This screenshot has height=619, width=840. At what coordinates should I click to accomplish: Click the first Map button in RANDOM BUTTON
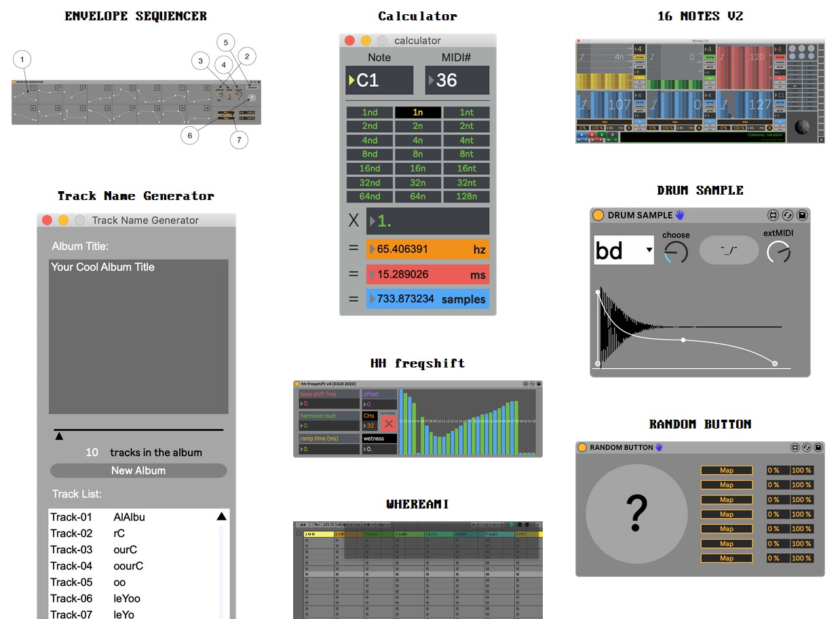(726, 471)
